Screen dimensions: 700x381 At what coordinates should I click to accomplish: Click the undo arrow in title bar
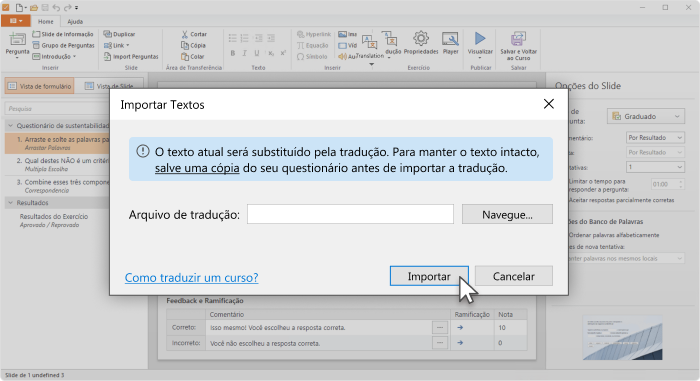click(56, 8)
